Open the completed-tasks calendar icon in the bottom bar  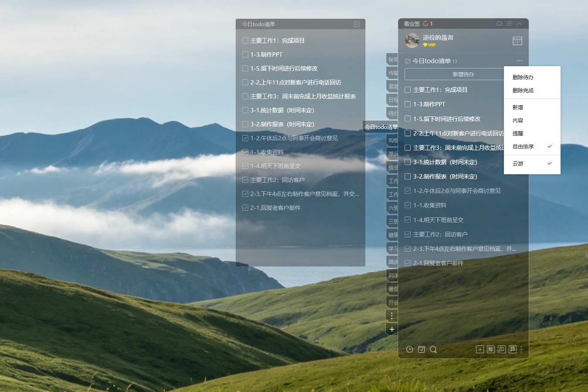pyautogui.click(x=421, y=349)
